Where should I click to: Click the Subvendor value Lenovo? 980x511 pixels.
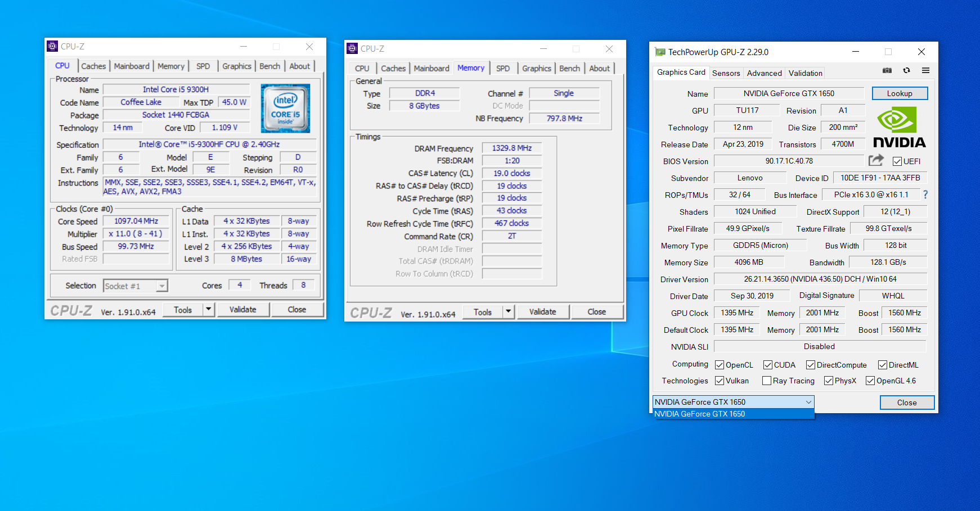(750, 178)
